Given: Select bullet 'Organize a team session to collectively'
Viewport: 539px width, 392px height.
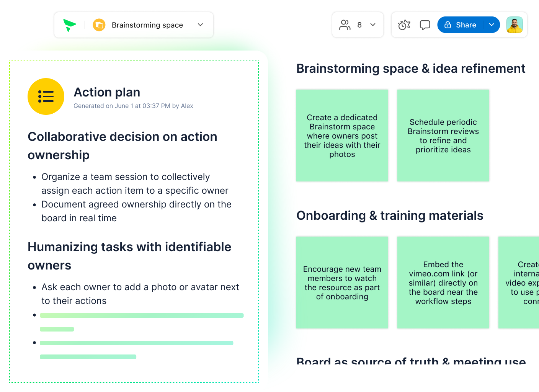Looking at the screenshot, I should tap(135, 184).
